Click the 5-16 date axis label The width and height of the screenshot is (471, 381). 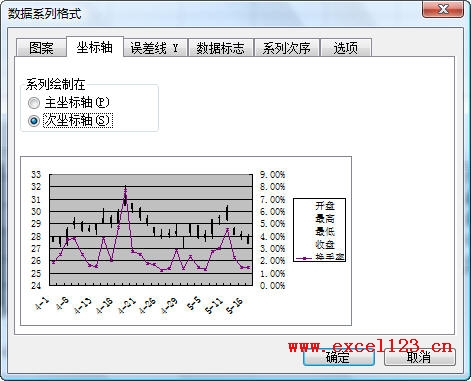234,305
